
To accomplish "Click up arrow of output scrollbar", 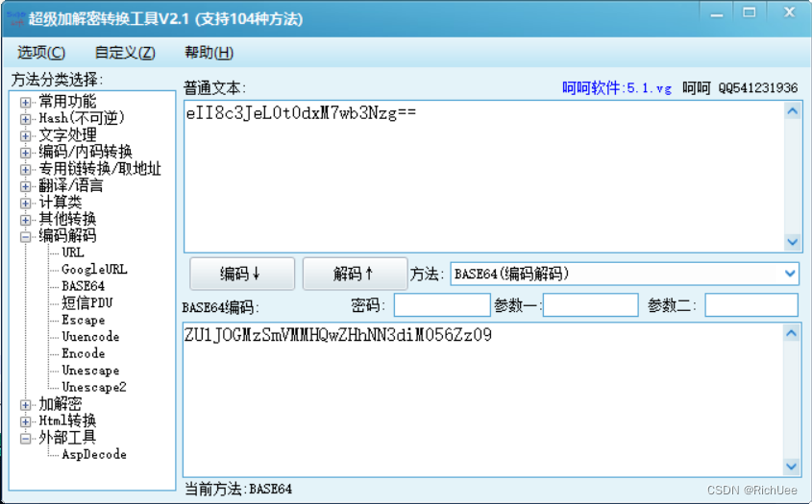I will coord(791,333).
